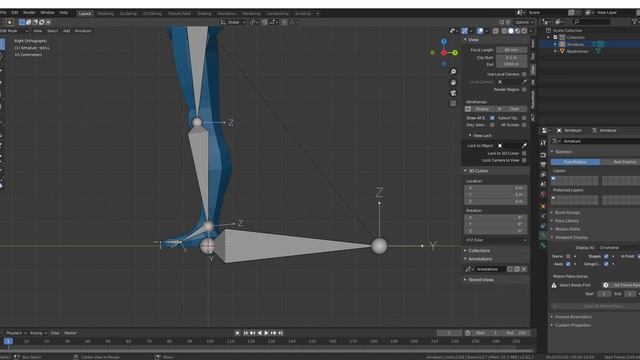
Task: Open the Display As Octahedral dropdown
Action: [x=619, y=247]
